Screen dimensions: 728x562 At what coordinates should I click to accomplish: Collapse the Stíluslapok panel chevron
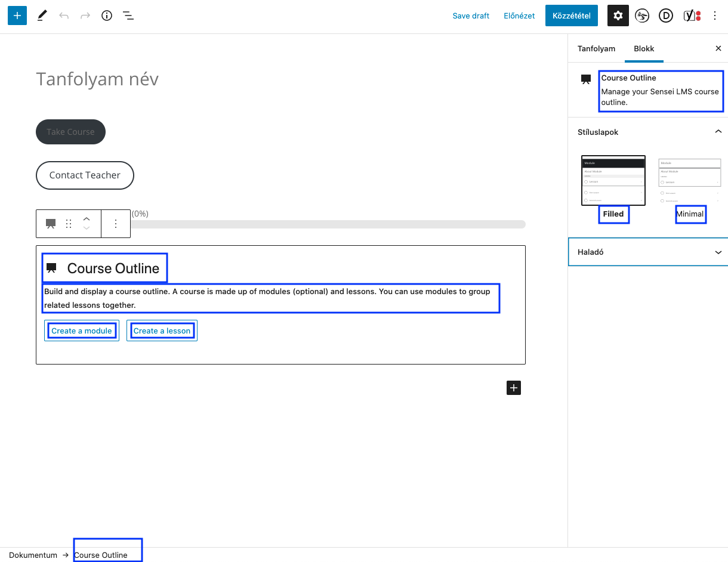coord(718,131)
